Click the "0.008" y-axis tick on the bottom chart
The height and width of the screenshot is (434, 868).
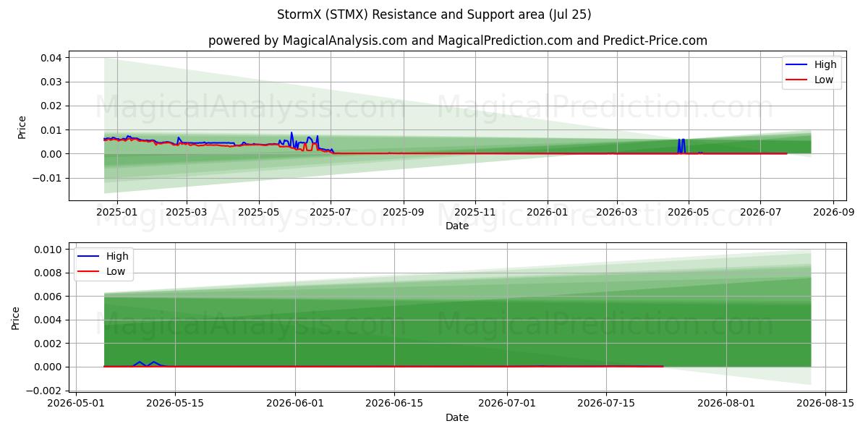[50, 273]
